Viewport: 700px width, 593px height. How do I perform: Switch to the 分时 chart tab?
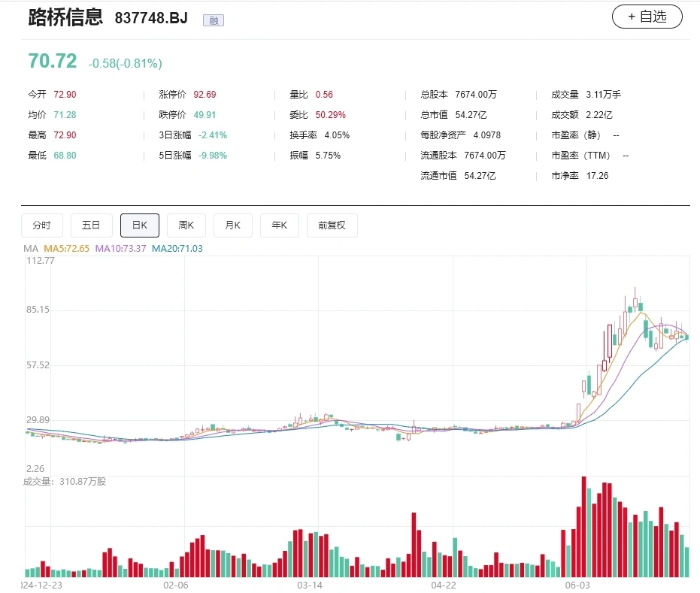(42, 225)
